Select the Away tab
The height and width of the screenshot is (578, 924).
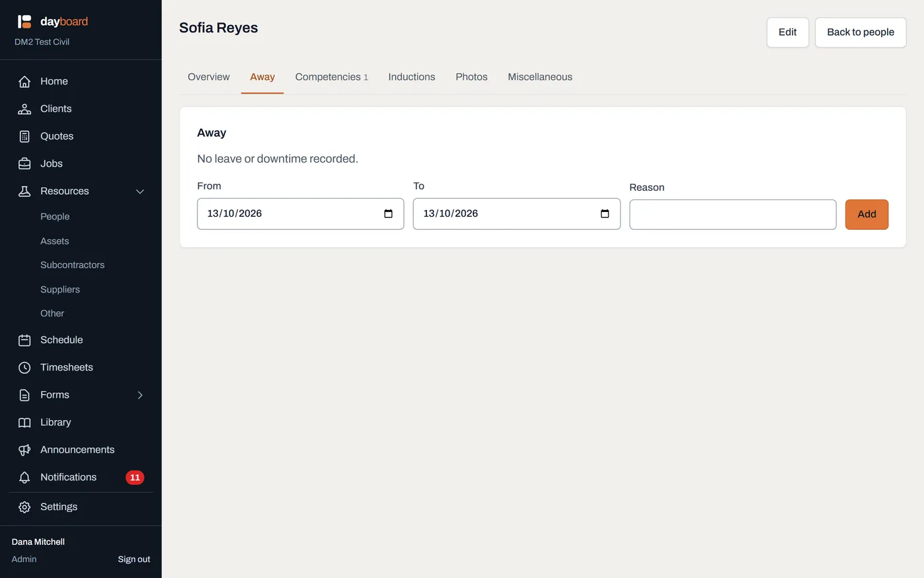[262, 77]
